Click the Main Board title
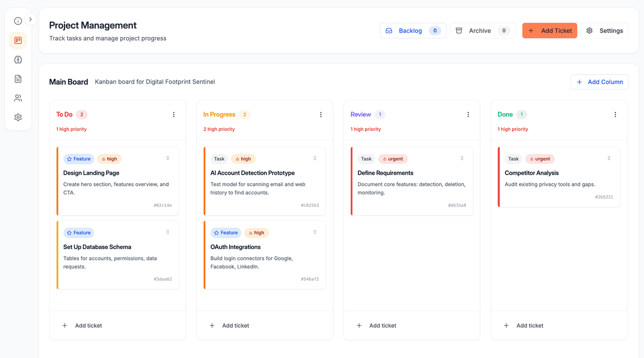Image resolution: width=644 pixels, height=358 pixels. tap(69, 81)
